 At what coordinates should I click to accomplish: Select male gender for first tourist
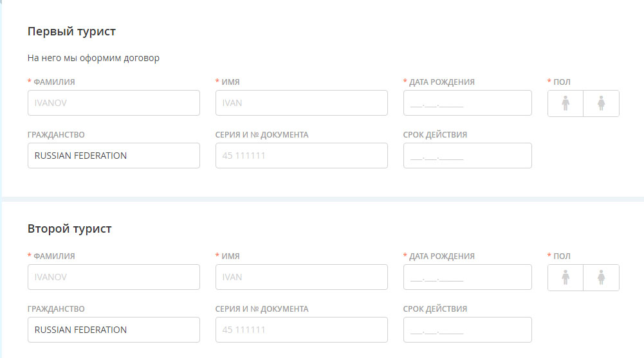[566, 103]
